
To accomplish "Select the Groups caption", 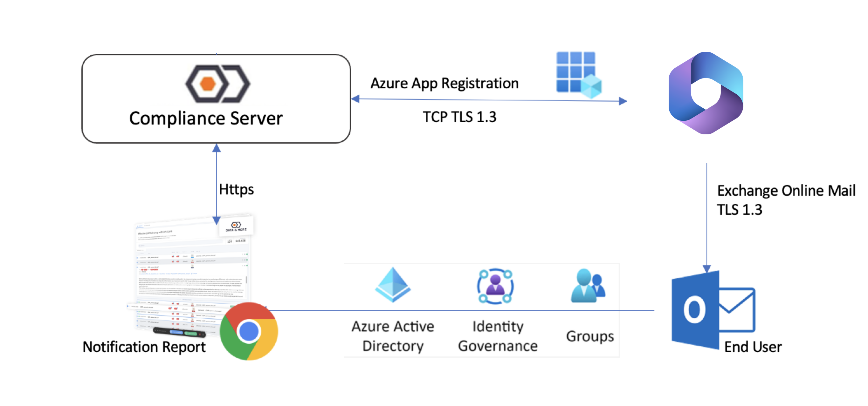I will [590, 336].
